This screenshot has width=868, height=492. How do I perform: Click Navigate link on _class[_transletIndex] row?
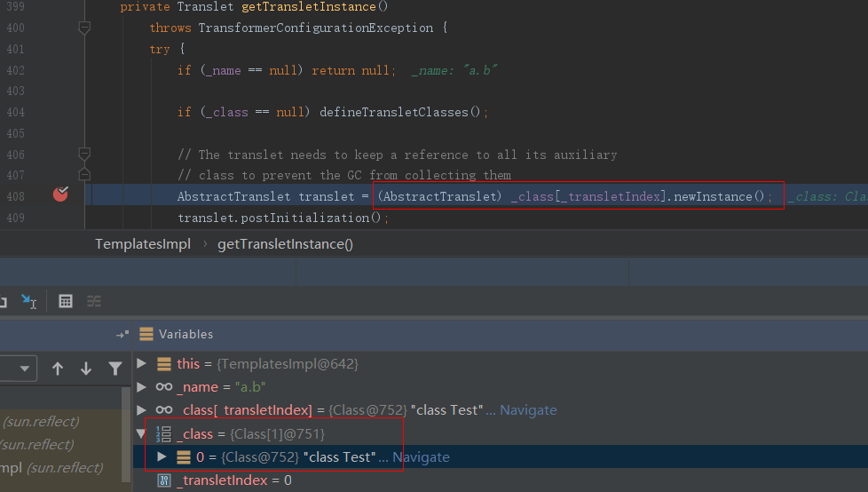[528, 410]
